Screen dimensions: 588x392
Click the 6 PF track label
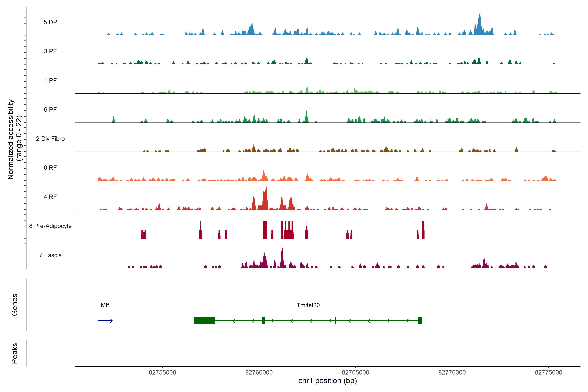coord(50,109)
